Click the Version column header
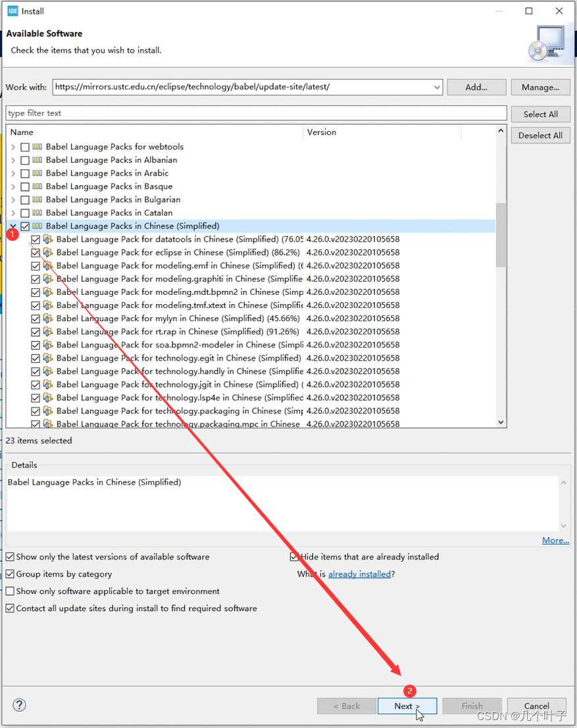 (382, 132)
